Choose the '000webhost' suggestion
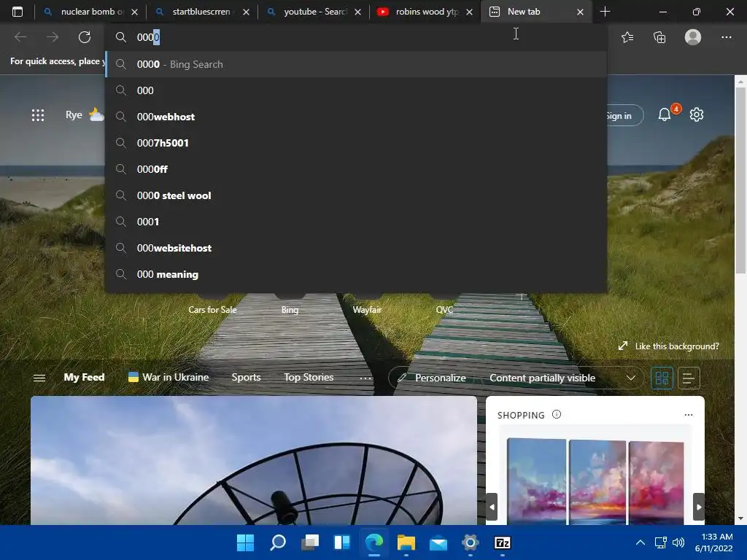 [356, 117]
